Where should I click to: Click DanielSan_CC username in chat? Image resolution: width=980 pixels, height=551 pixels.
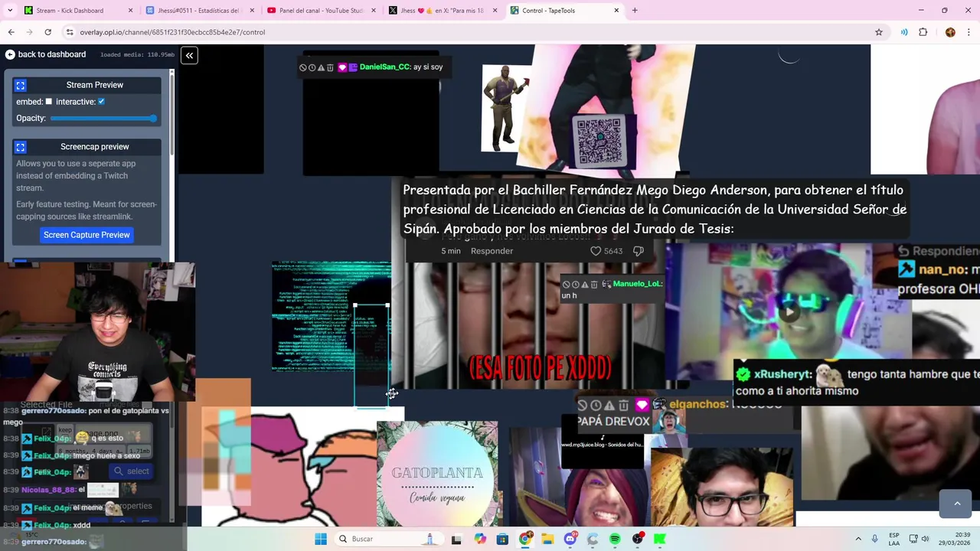(x=385, y=67)
